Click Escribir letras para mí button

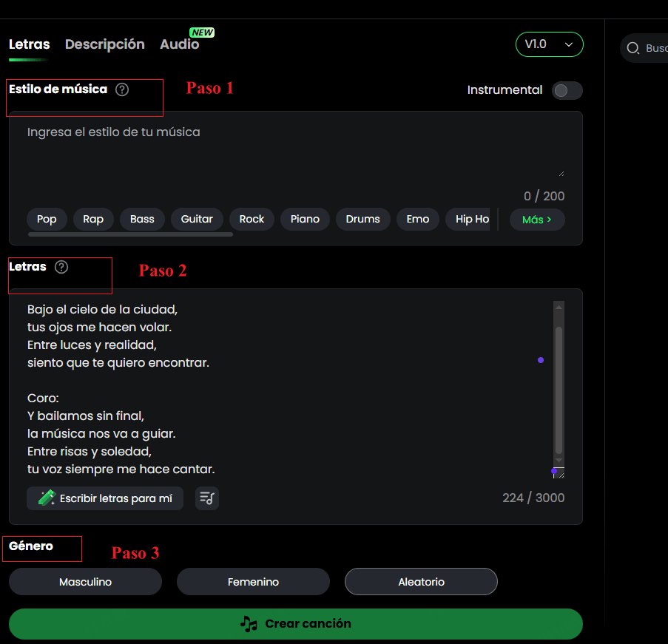(105, 498)
